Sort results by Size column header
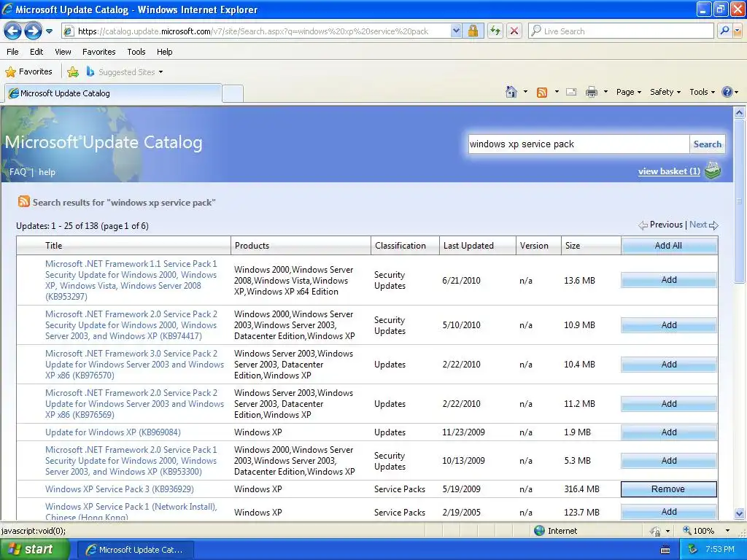 (591, 246)
